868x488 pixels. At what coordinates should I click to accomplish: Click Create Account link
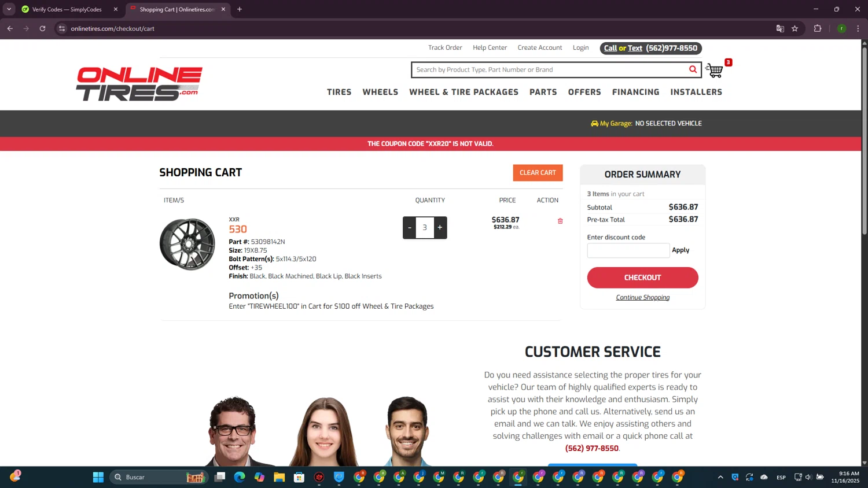(x=540, y=48)
